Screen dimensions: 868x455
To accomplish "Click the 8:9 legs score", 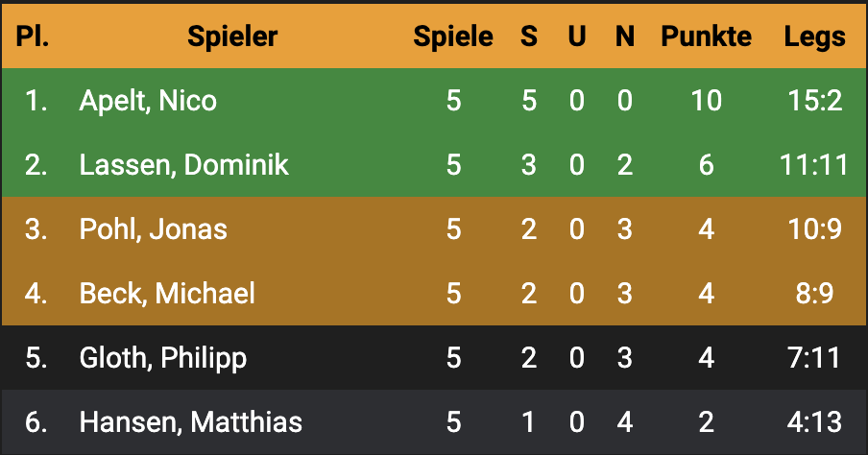I will 814,293.
